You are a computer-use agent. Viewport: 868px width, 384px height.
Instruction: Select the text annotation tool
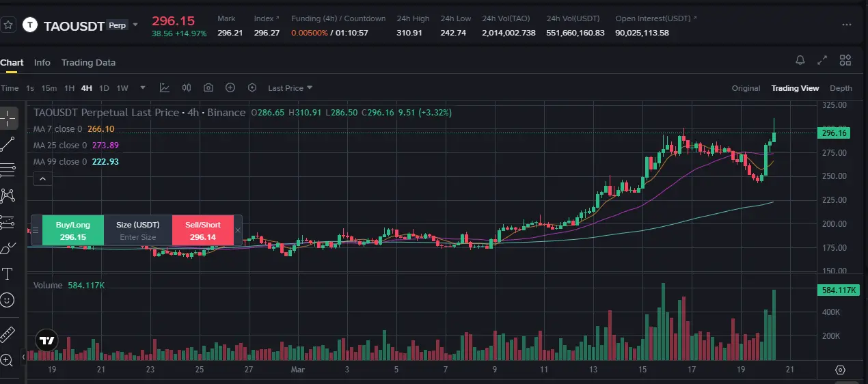(x=8, y=274)
